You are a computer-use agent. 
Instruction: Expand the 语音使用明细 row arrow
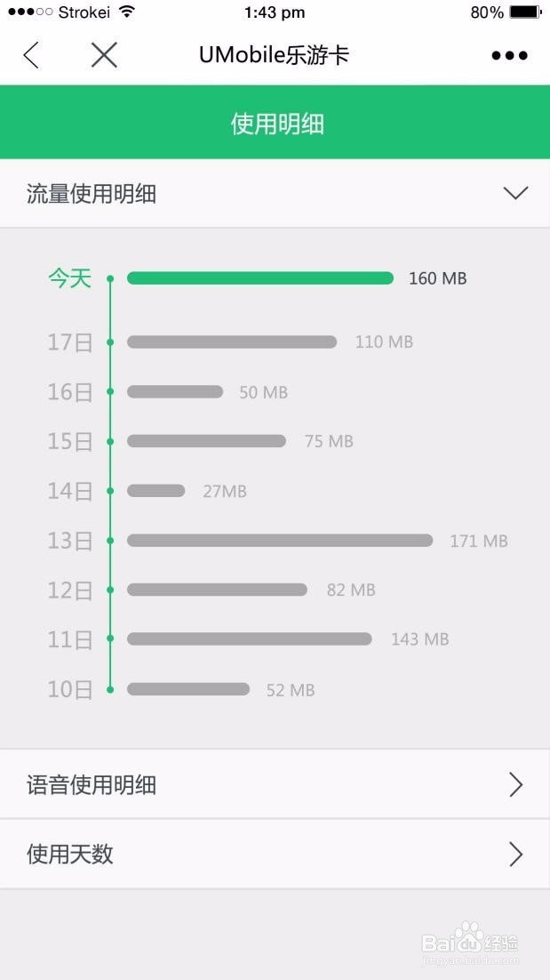tap(515, 784)
